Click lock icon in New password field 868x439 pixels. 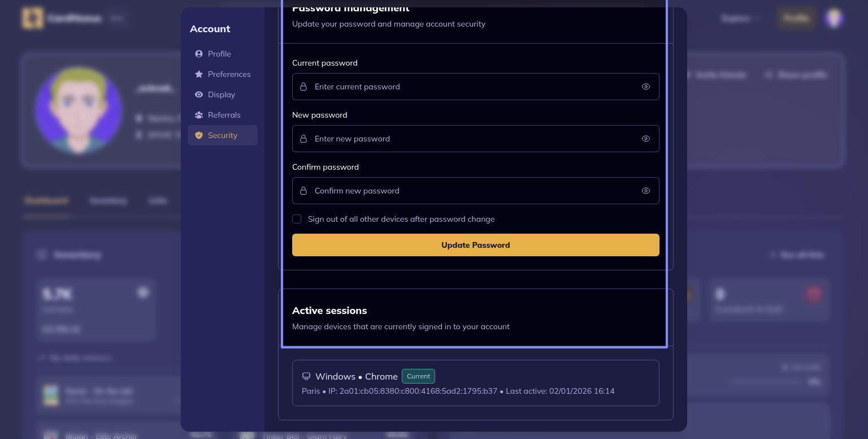coord(303,139)
